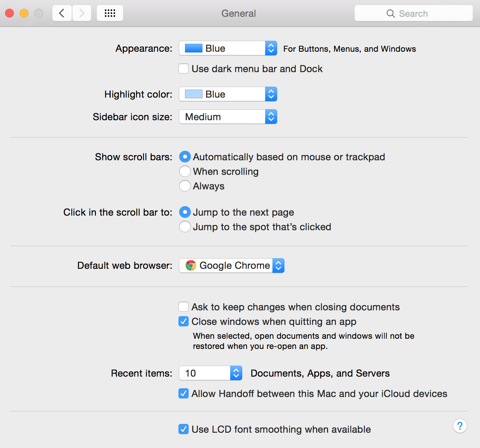Click the yellow minimize window button
The width and height of the screenshot is (480, 448).
click(24, 13)
